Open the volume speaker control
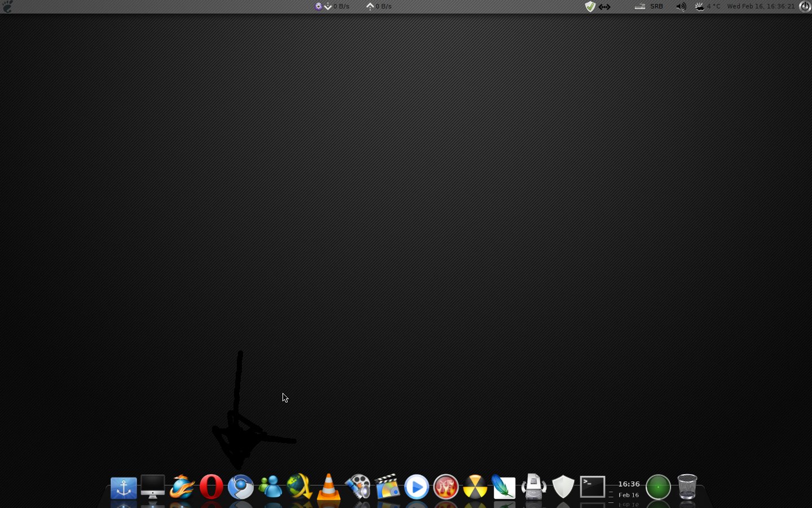The image size is (812, 508). click(x=681, y=7)
